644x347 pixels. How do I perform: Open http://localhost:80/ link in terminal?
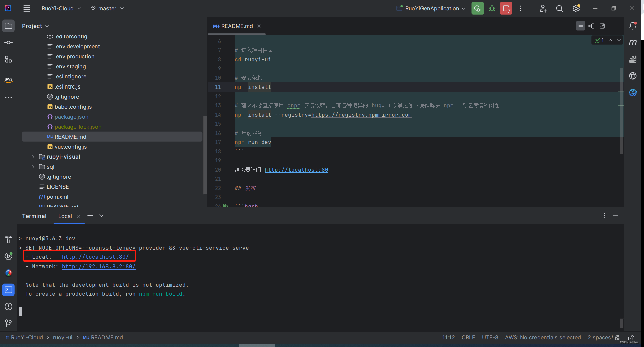[x=95, y=257]
